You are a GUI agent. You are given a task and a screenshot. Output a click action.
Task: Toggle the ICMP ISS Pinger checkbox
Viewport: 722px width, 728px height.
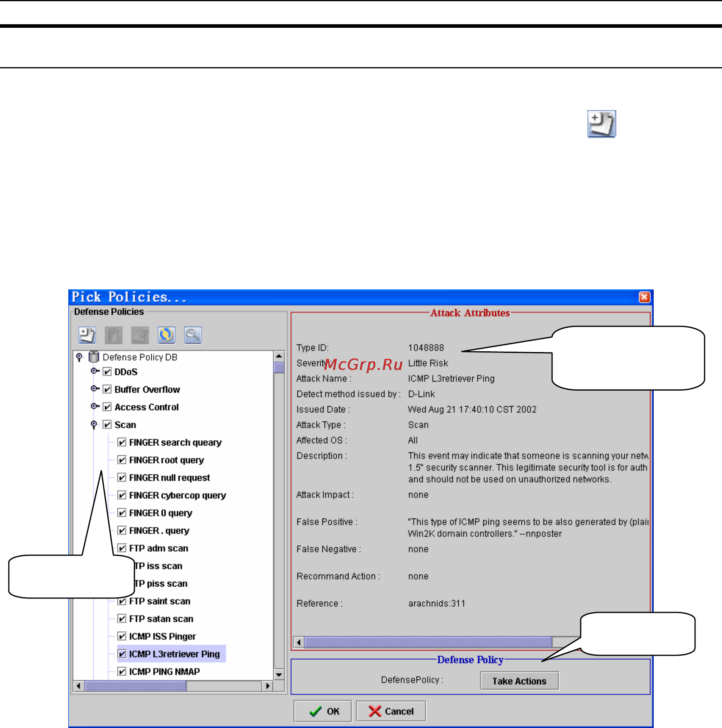pos(122,637)
